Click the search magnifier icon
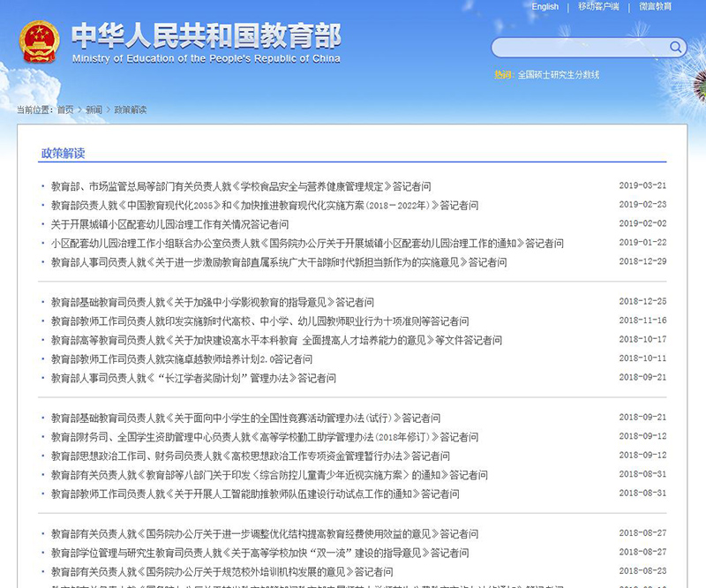 tap(675, 47)
